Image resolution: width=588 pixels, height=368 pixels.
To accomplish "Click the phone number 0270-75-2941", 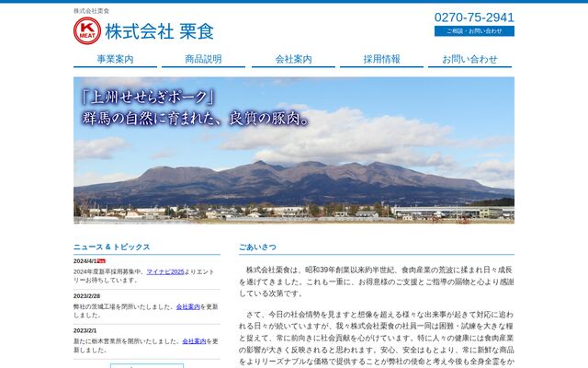I will [x=474, y=17].
